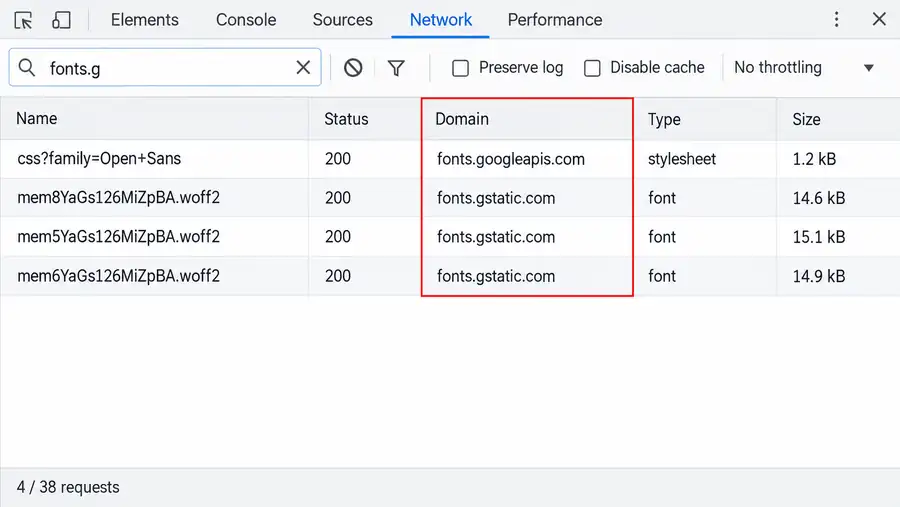
Task: Open the No throttling dropdown
Action: (x=804, y=68)
